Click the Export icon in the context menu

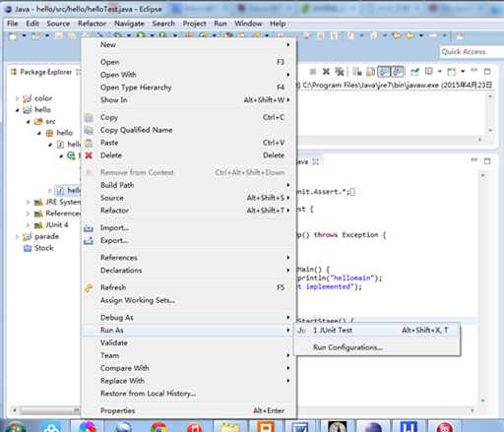pyautogui.click(x=89, y=241)
